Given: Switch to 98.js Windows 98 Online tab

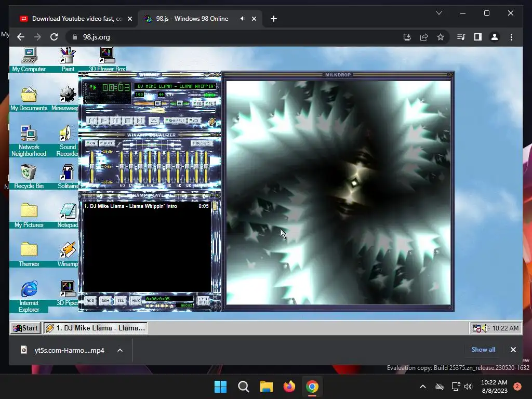Looking at the screenshot, I should [192, 19].
